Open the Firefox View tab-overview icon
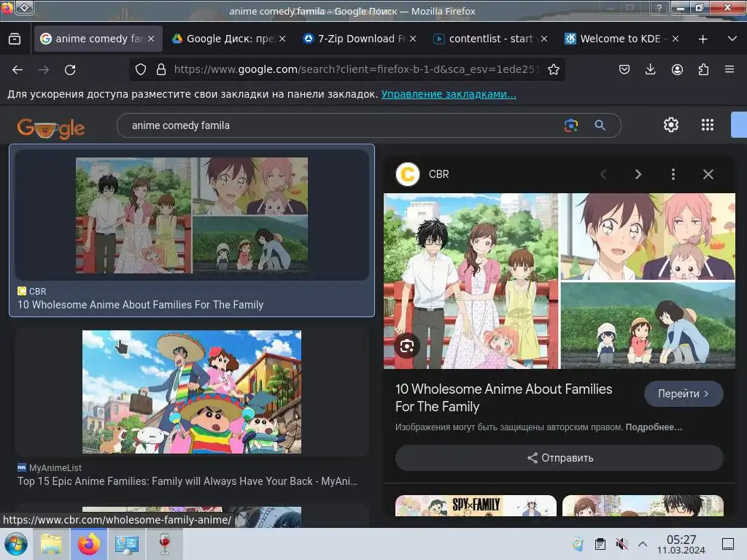This screenshot has width=747, height=560. pyautogui.click(x=15, y=39)
